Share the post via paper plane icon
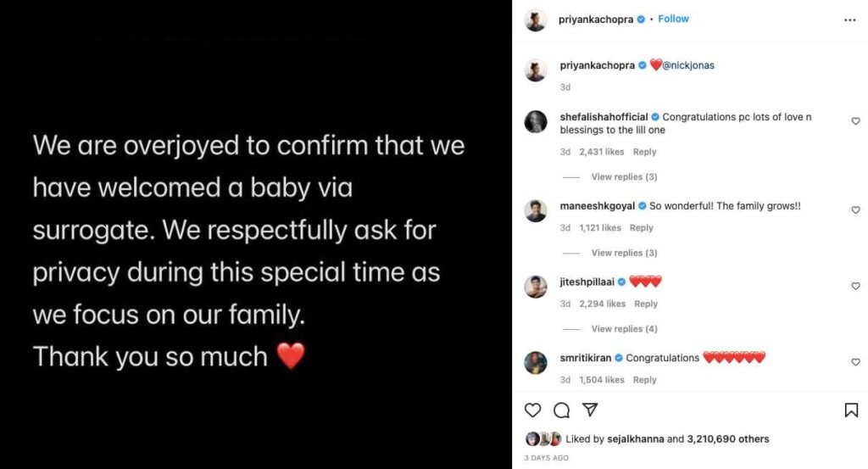The image size is (868, 469). tap(590, 410)
